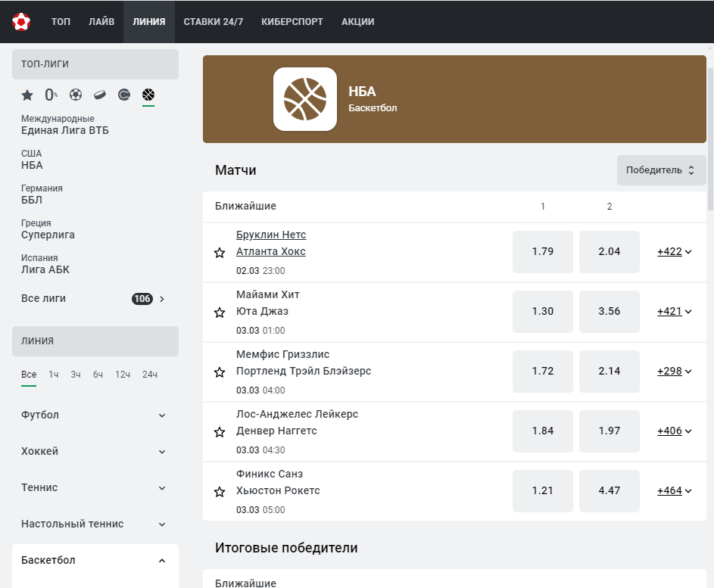The width and height of the screenshot is (714, 588).
Task: Open the Бруклин Нетс team link
Action: tap(271, 235)
